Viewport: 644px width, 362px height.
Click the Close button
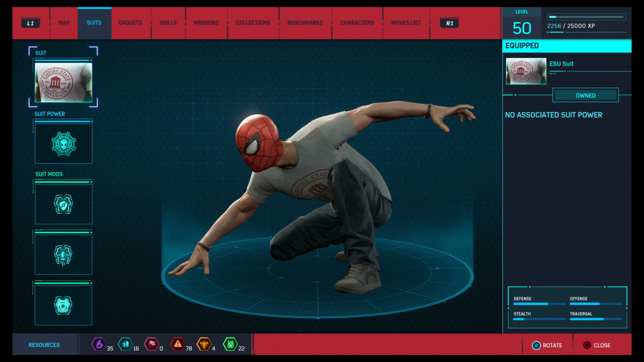597,345
